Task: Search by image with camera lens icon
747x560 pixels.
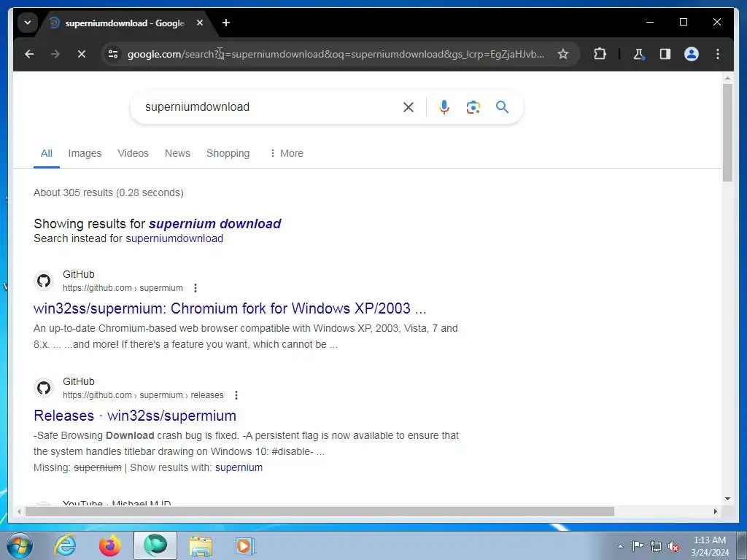Action: (473, 107)
